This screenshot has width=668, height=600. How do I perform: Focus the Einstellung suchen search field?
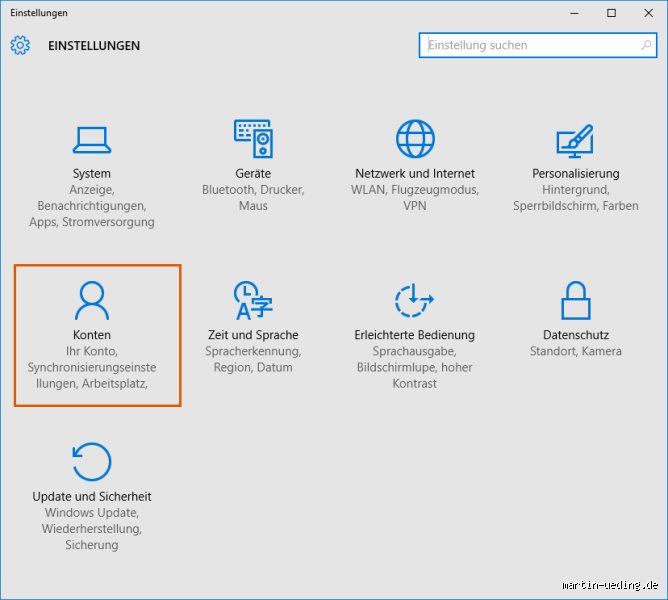[538, 45]
